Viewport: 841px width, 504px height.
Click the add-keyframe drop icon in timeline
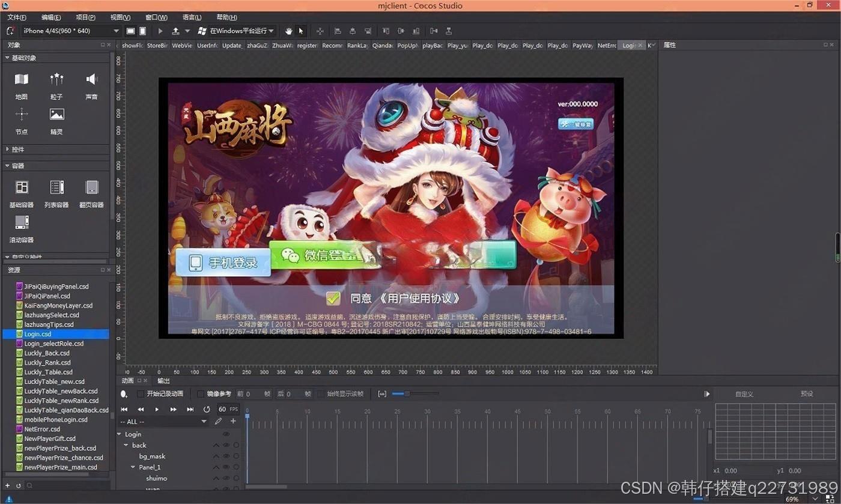click(124, 394)
